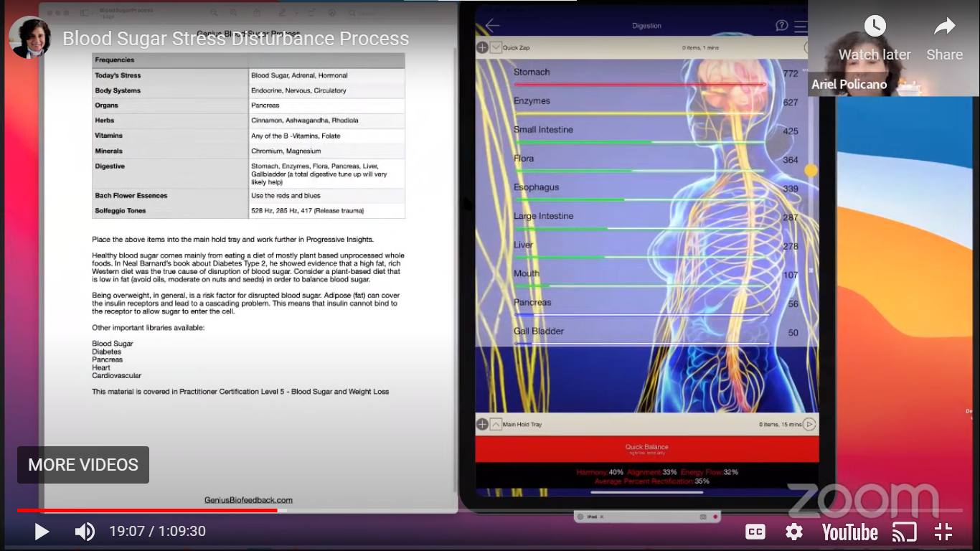This screenshot has height=551, width=980.
Task: Add item with Main Hold Tray plus
Action: [x=482, y=424]
